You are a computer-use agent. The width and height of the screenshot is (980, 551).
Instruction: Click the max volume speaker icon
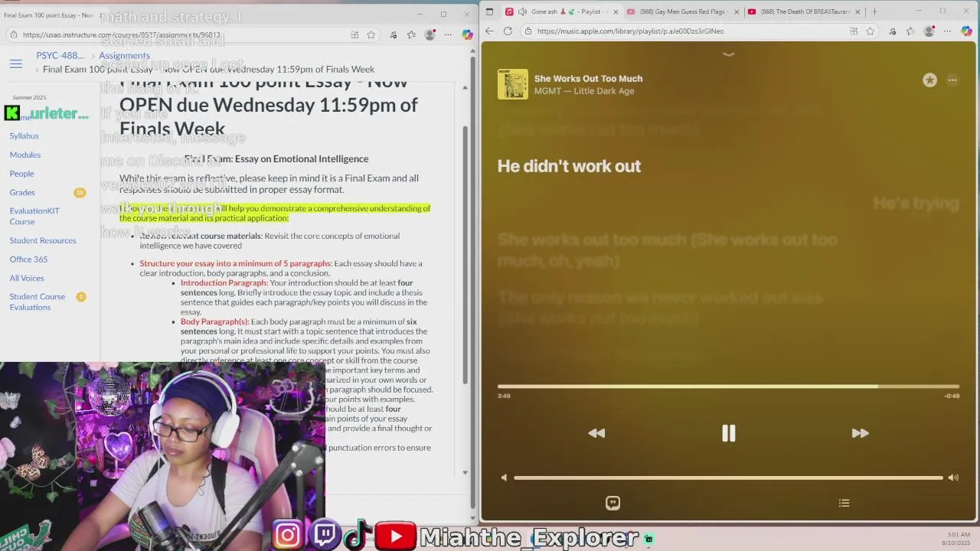pyautogui.click(x=953, y=478)
